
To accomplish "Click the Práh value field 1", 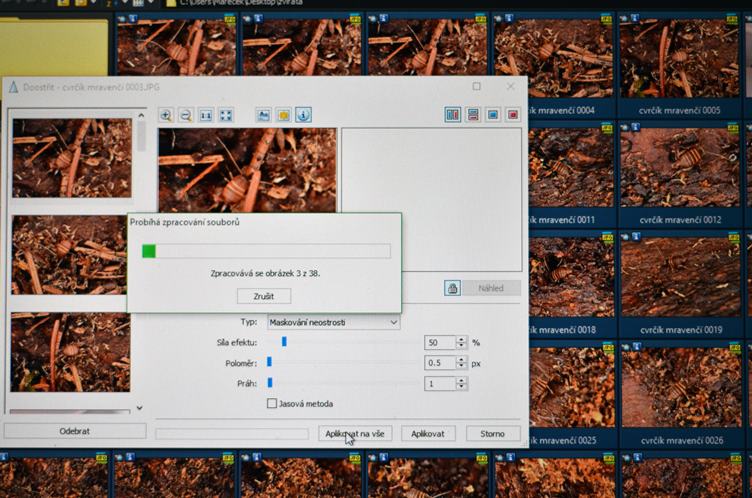I will pos(440,383).
